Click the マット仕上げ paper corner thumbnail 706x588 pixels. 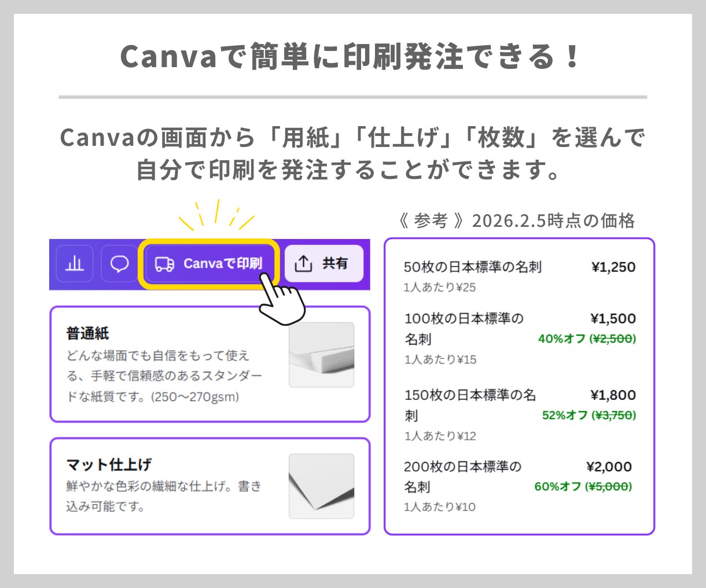[321, 486]
